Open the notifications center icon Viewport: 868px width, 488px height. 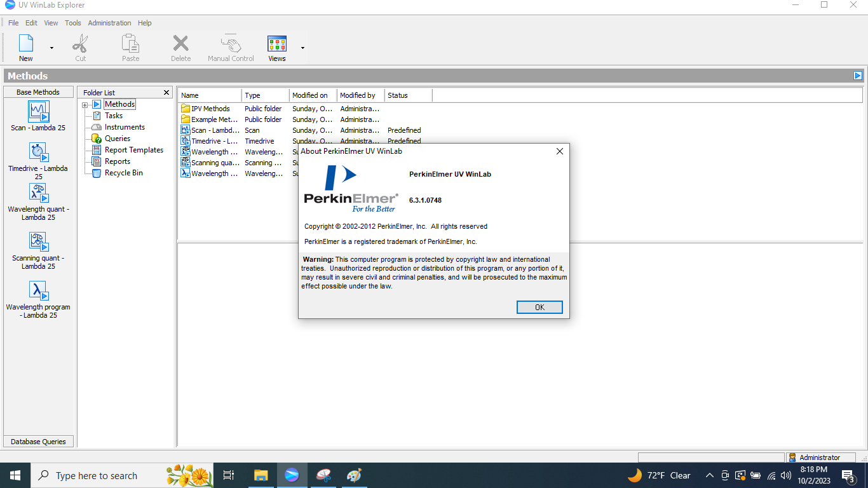(x=848, y=475)
